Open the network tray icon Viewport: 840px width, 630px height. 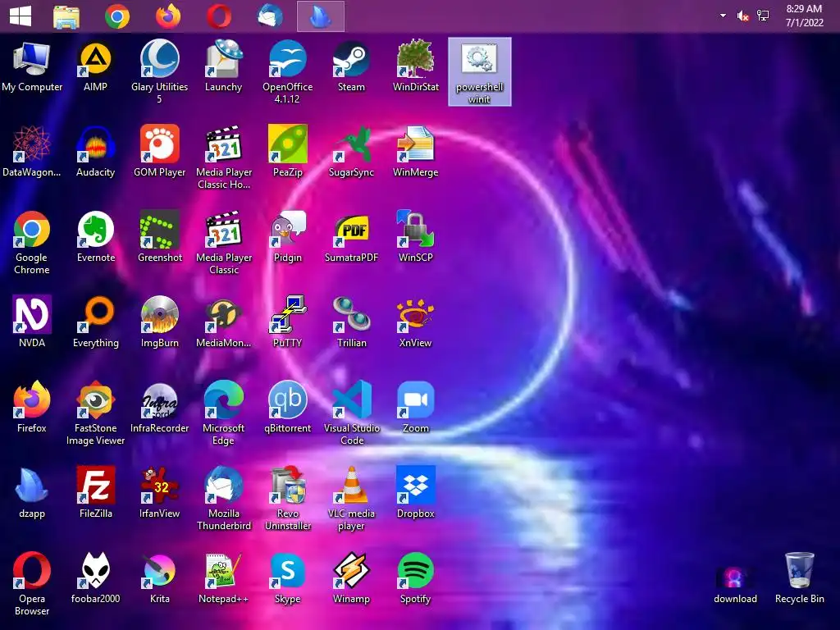tap(763, 16)
